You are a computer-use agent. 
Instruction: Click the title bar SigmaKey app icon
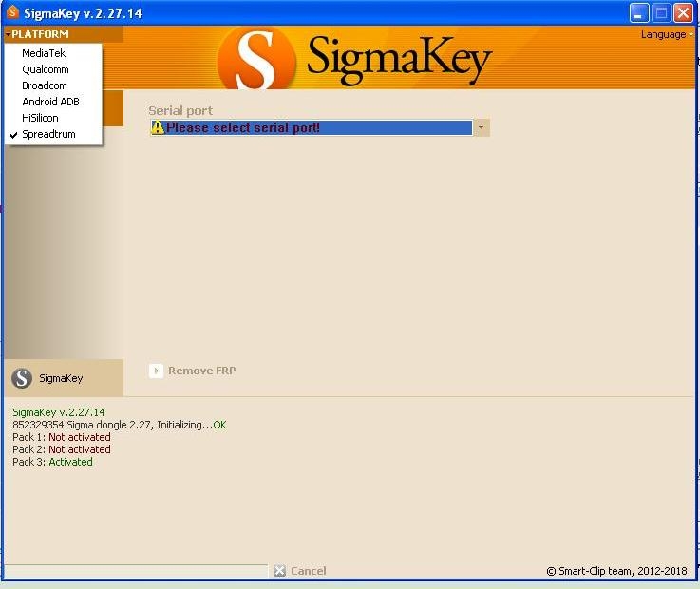pos(12,12)
